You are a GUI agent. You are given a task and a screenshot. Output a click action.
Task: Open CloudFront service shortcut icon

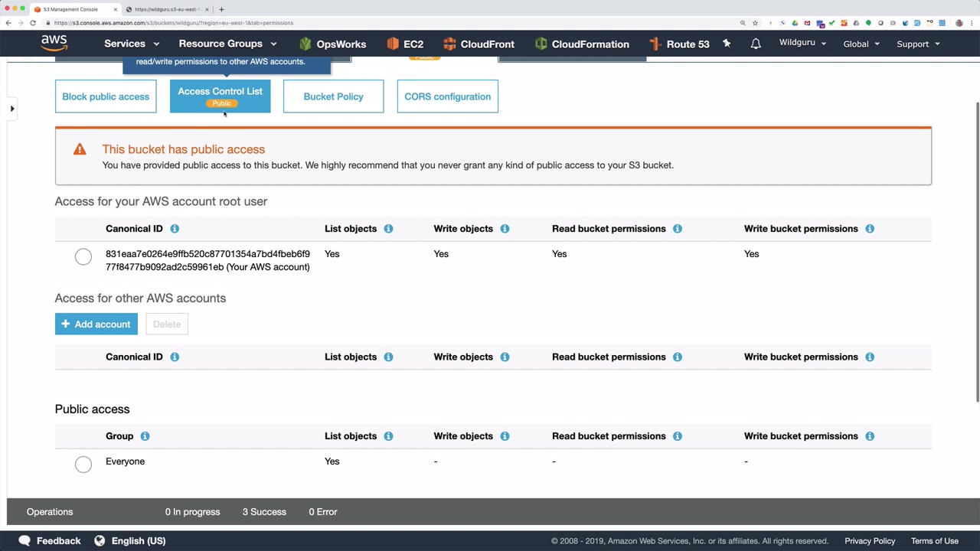click(449, 44)
